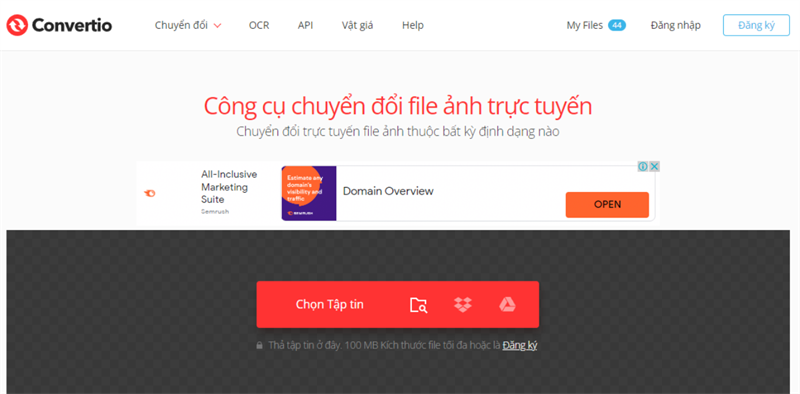Screen dimensions: 800x394
Task: Click the 44 files count badge
Action: pos(617,25)
